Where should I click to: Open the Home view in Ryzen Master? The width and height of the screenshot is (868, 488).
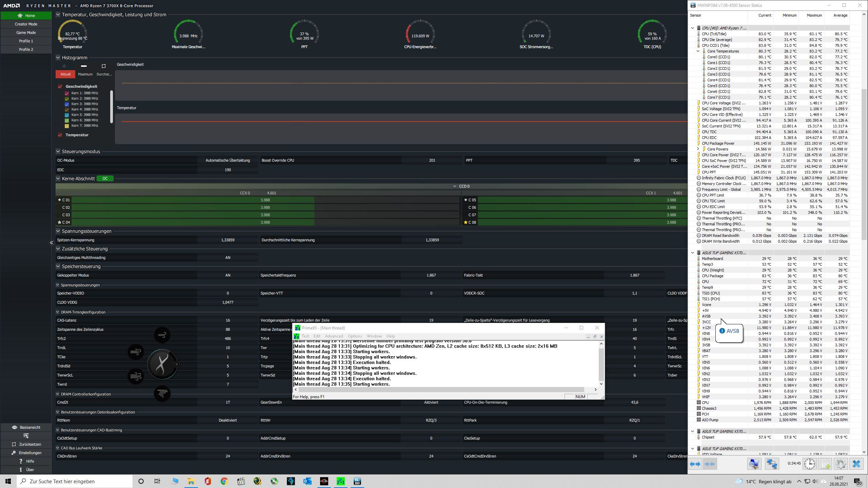[x=26, y=16]
